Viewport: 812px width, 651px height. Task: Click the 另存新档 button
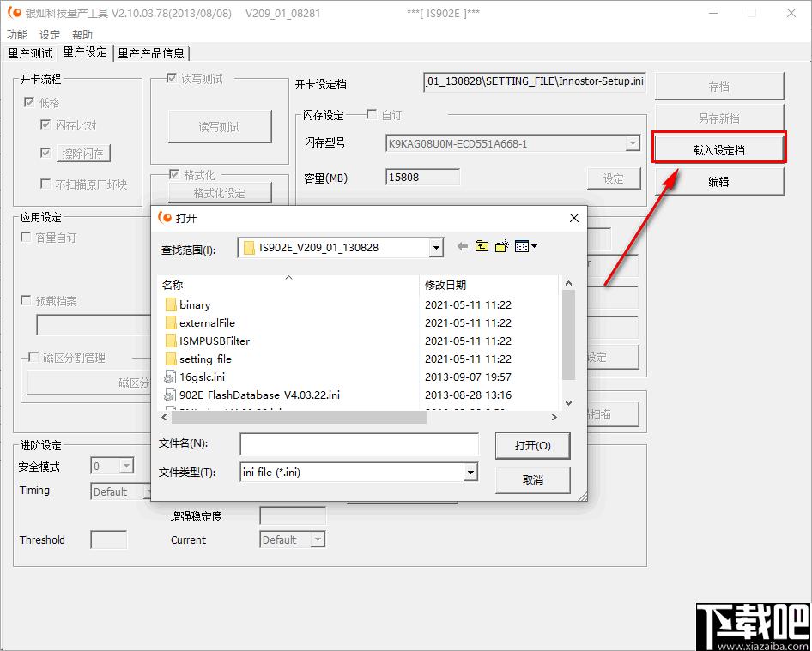click(718, 118)
